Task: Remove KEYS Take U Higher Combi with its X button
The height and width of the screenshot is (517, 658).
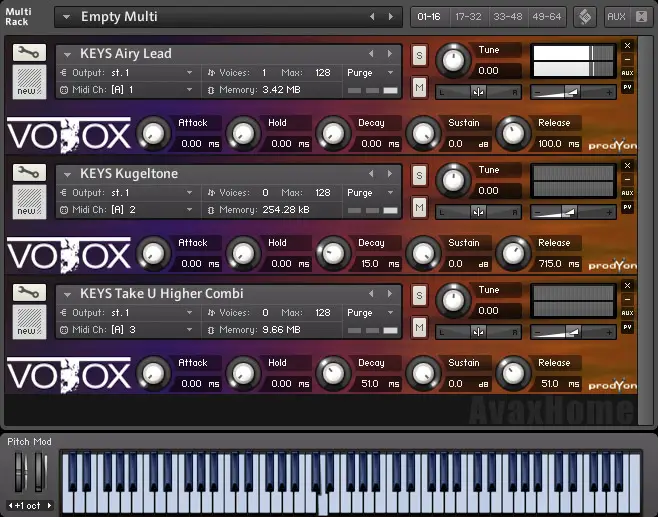Action: (627, 286)
